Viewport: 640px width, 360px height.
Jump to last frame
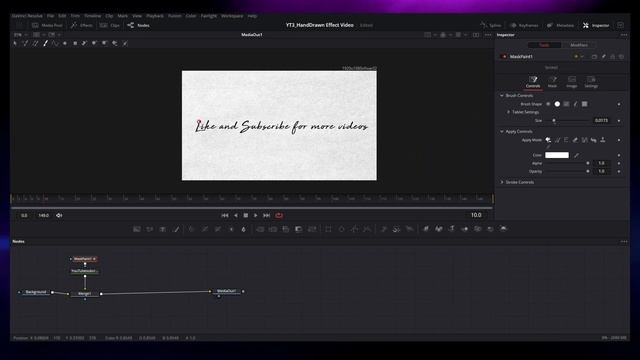pos(267,216)
